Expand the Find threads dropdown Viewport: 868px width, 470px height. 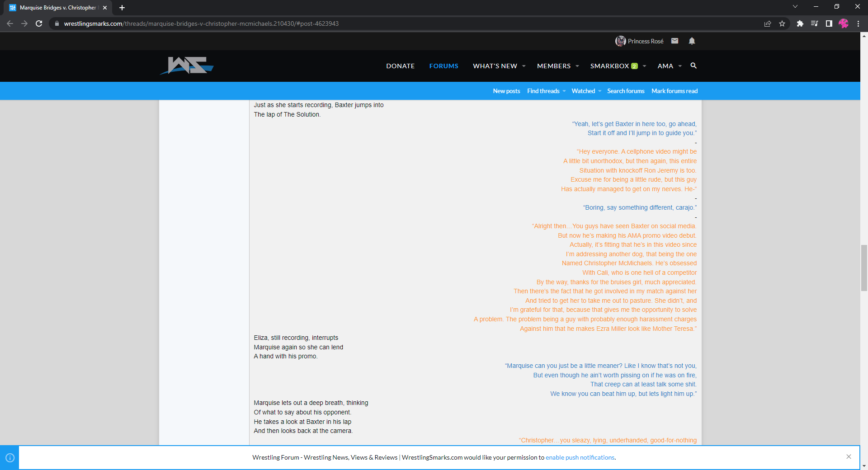pos(564,91)
